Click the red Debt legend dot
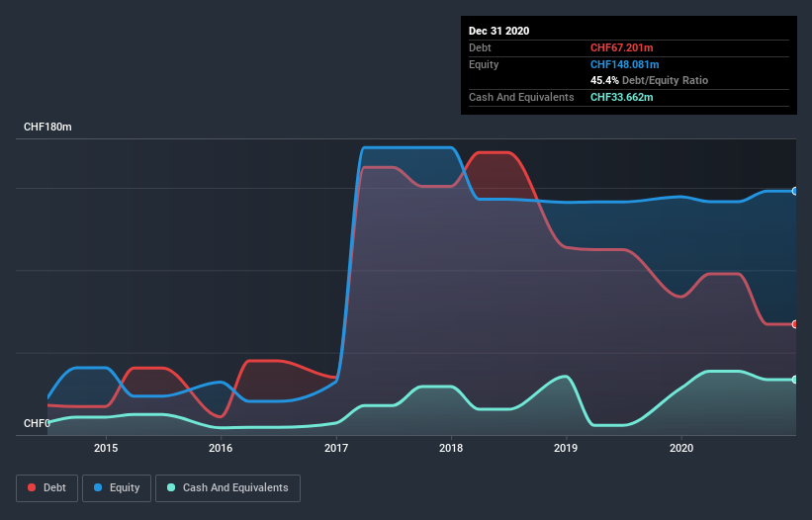 32,487
